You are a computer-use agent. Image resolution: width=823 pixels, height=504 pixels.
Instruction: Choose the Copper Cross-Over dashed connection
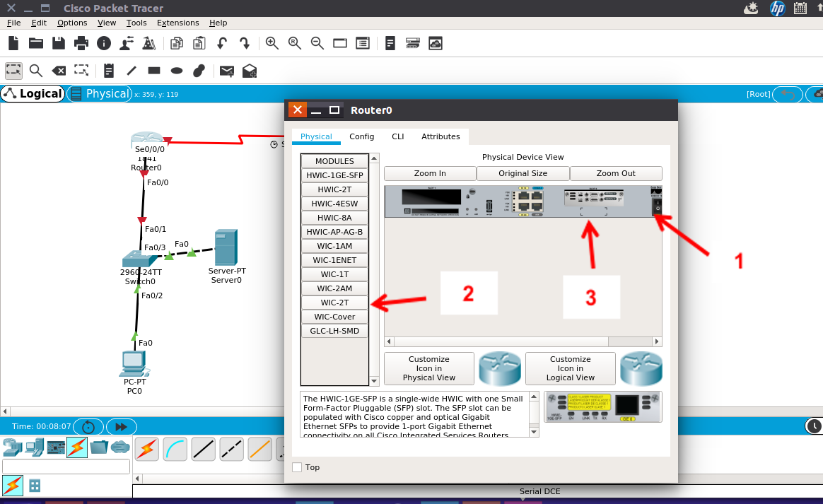[231, 447]
